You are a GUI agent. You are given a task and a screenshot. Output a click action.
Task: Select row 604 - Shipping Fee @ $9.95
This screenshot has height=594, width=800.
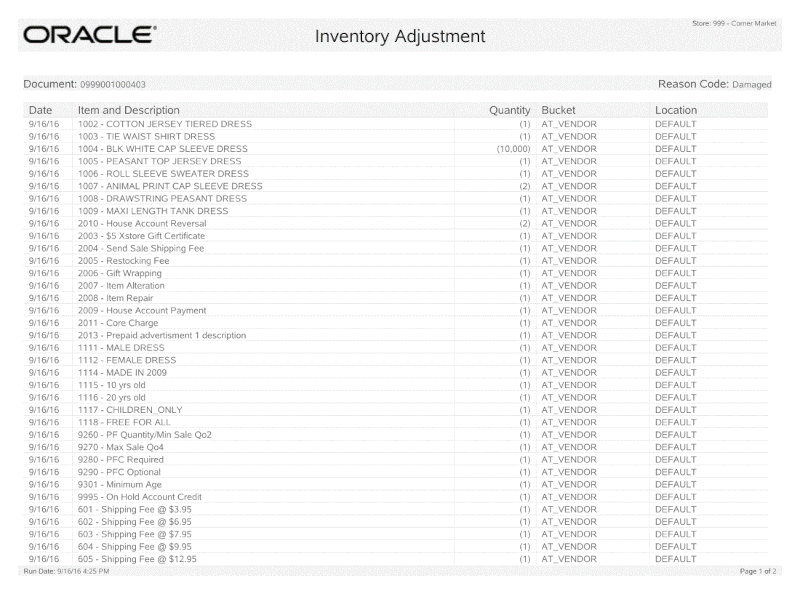395,546
